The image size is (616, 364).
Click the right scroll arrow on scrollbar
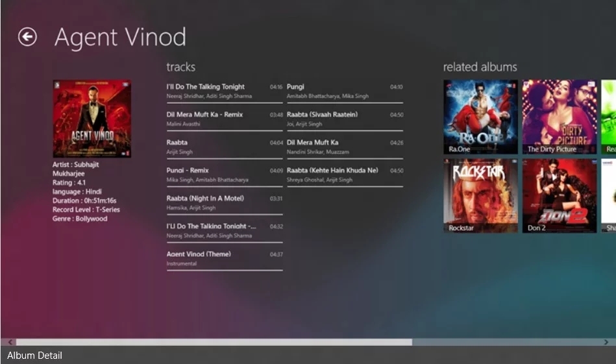tap(606, 342)
